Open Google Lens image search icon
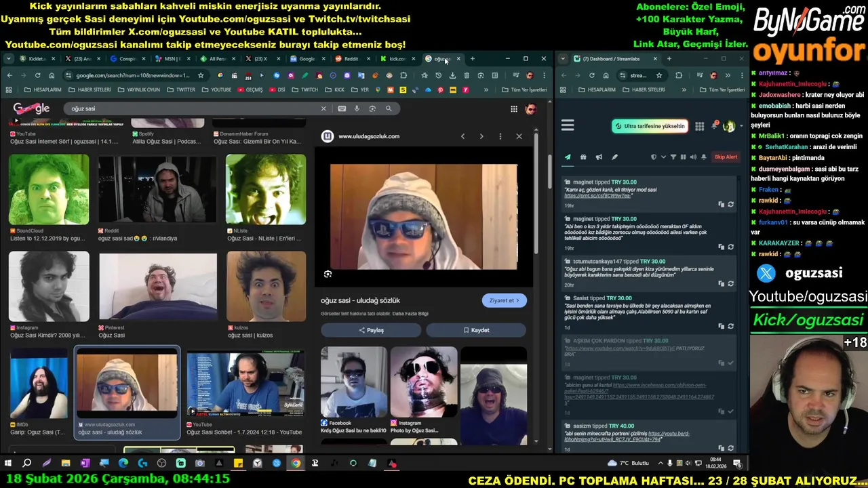The height and width of the screenshot is (488, 868). [372, 108]
